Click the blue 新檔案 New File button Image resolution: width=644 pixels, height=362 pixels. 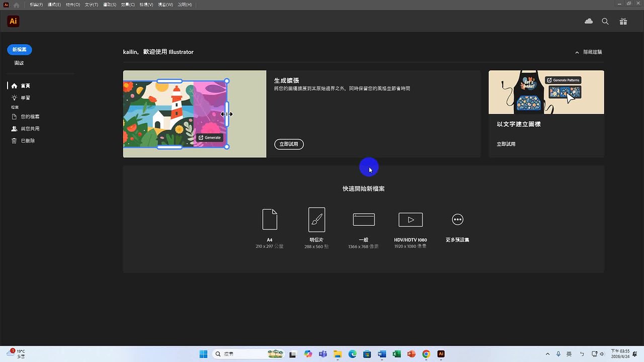[x=20, y=49]
